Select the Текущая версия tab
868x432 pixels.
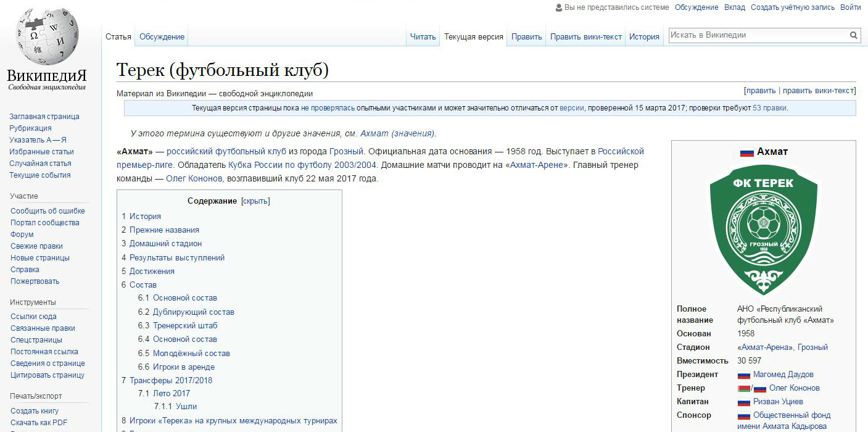[x=474, y=36]
